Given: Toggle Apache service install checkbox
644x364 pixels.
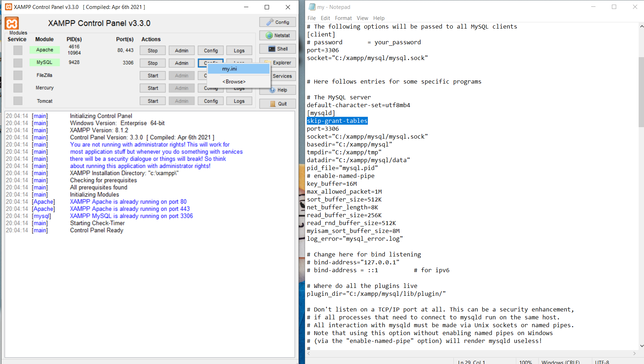Looking at the screenshot, I should (18, 50).
